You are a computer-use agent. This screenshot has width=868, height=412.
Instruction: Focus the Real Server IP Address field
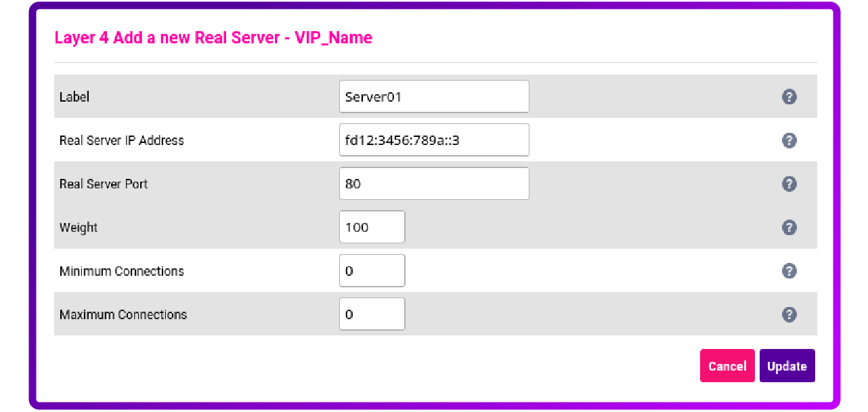(434, 140)
